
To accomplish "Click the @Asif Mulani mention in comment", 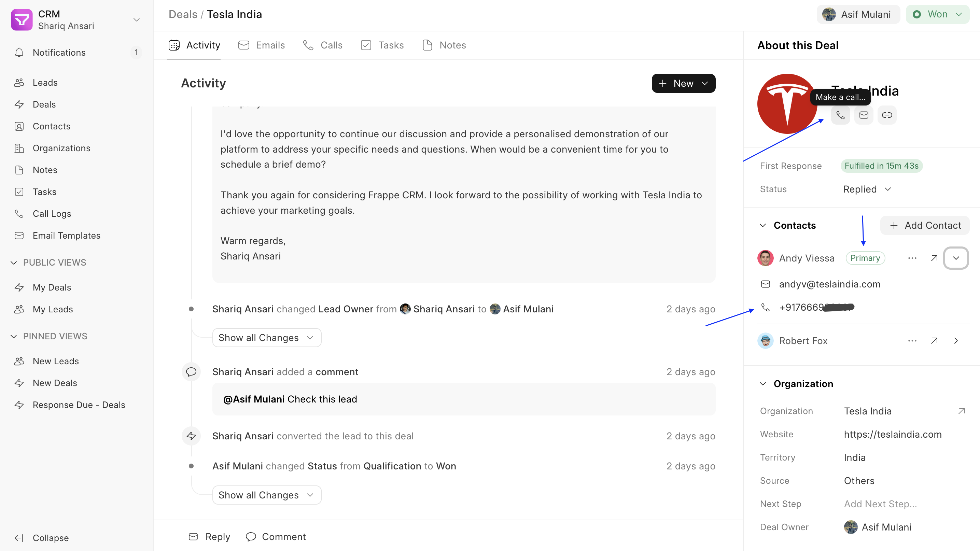I will pos(254,399).
